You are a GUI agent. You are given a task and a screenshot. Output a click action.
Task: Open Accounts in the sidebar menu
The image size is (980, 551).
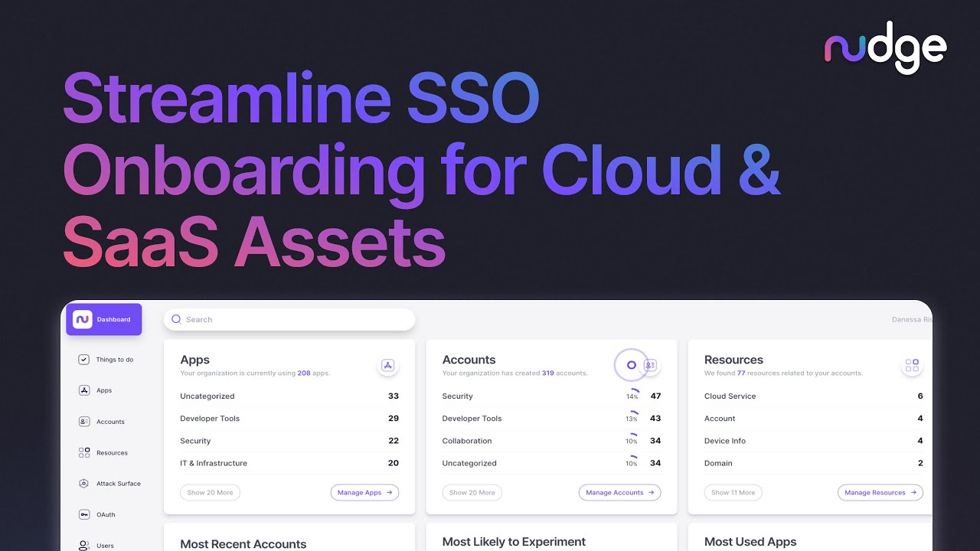point(101,422)
